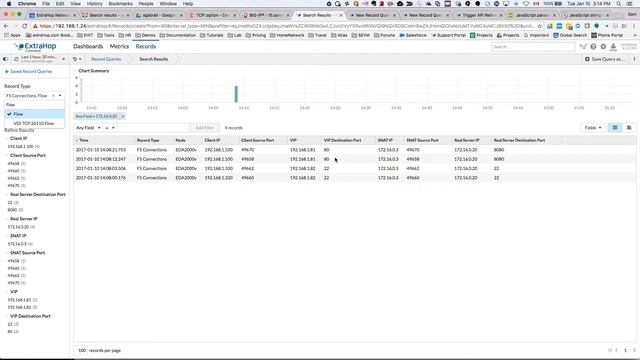Open Spotlight search in menu bar
640x360 pixels.
click(x=619, y=4)
